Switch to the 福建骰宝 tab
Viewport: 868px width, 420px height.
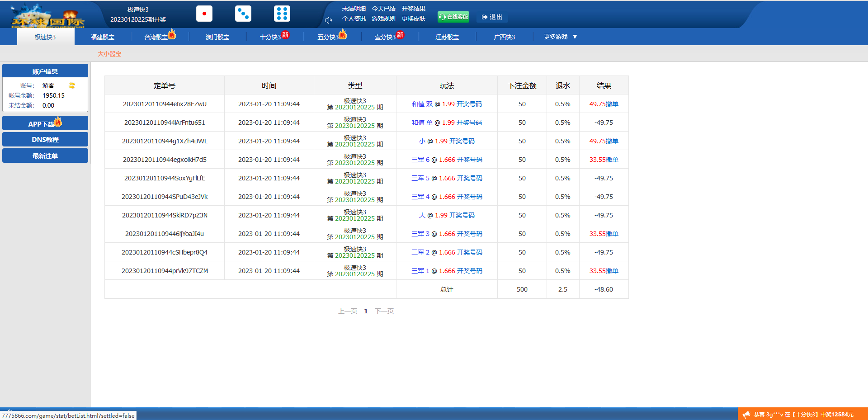103,37
